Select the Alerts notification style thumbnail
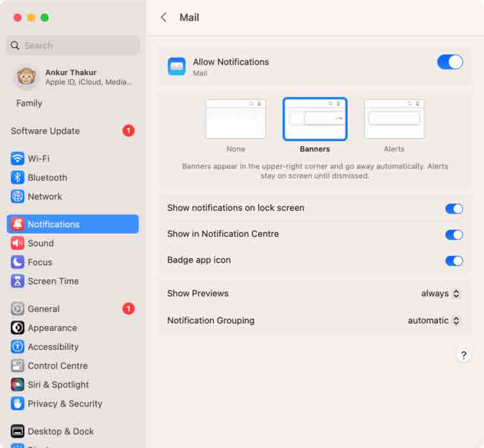The height and width of the screenshot is (448, 484). tap(394, 119)
